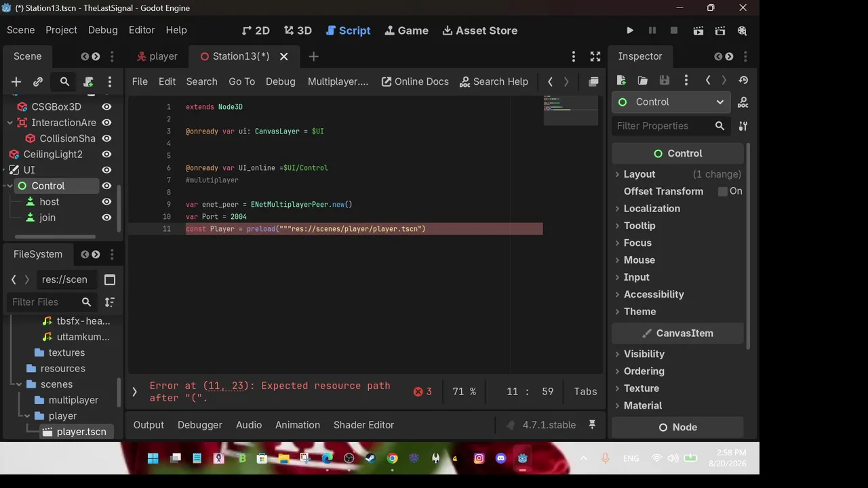Open the Editor menu
The image size is (868, 488).
point(142,30)
